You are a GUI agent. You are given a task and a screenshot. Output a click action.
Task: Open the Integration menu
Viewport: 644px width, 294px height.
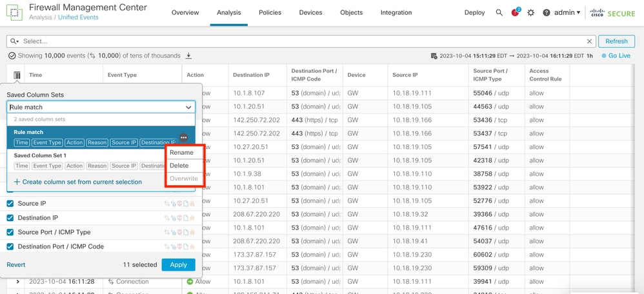[x=396, y=13]
